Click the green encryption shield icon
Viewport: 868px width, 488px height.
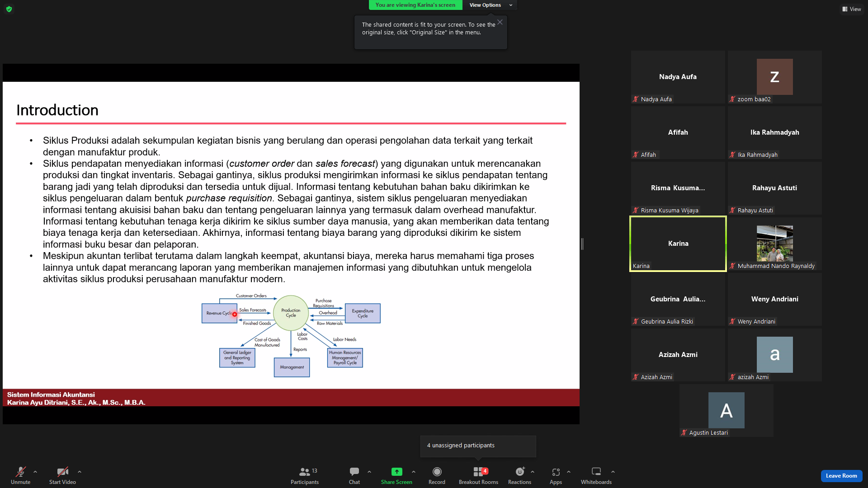pyautogui.click(x=9, y=9)
